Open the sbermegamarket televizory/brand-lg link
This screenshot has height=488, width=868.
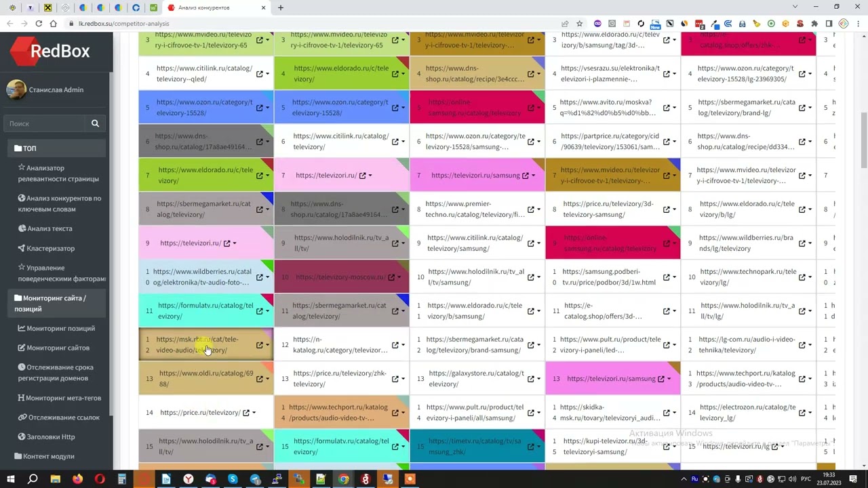(x=747, y=108)
